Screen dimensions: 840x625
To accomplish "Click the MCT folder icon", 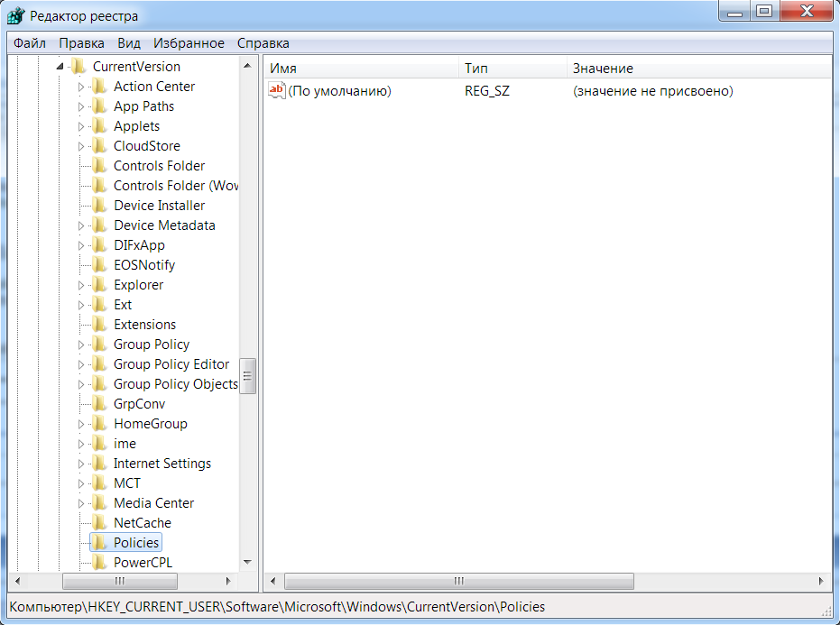I will [99, 483].
